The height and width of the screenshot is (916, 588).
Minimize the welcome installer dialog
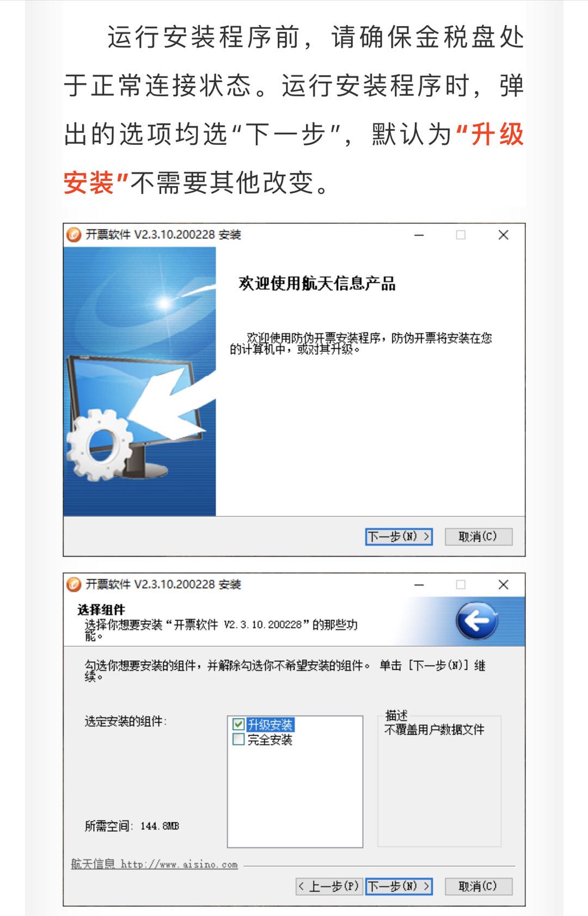tap(419, 235)
